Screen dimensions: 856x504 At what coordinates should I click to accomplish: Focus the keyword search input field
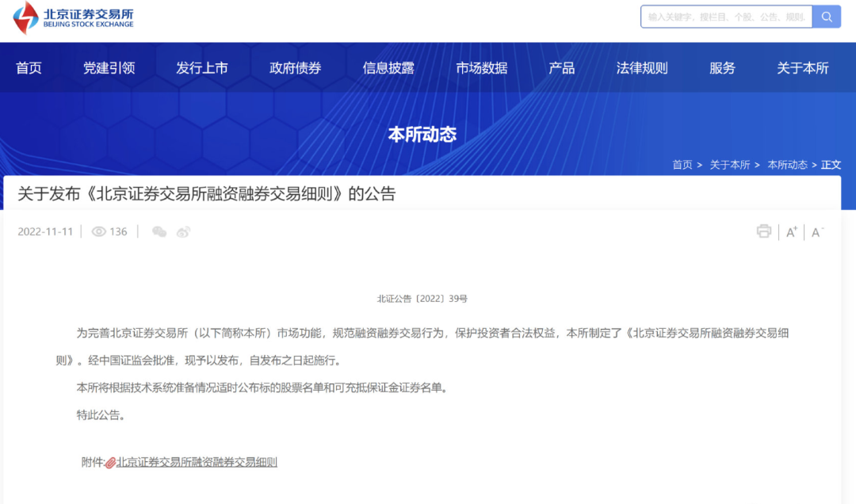[x=727, y=17]
